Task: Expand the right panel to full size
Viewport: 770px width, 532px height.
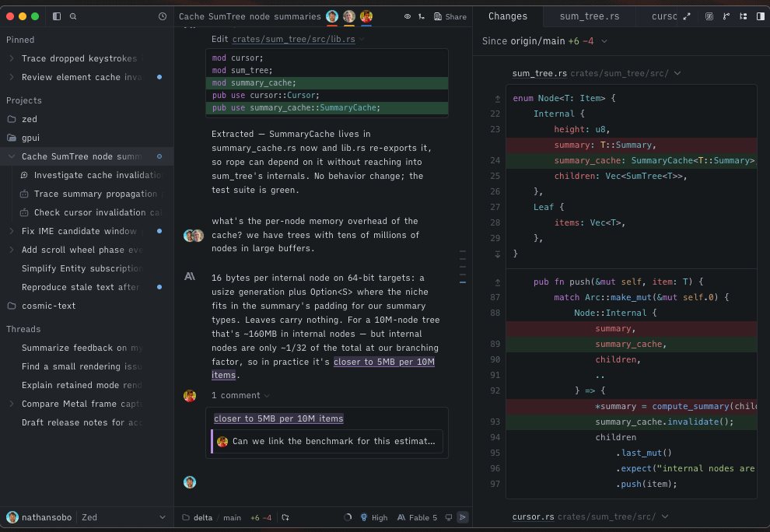Action: point(687,16)
